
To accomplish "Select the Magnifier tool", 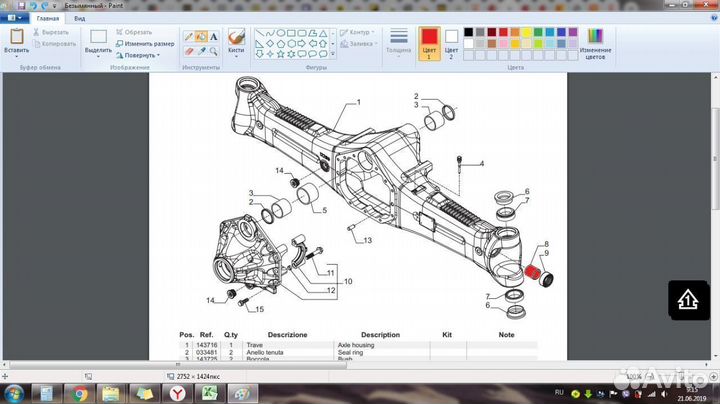I will [x=214, y=50].
